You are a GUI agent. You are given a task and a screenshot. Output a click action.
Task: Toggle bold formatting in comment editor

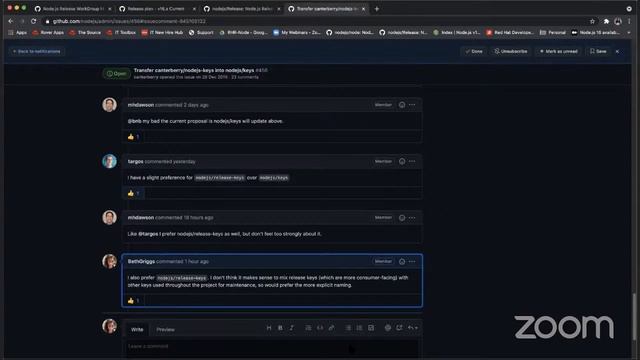280,328
